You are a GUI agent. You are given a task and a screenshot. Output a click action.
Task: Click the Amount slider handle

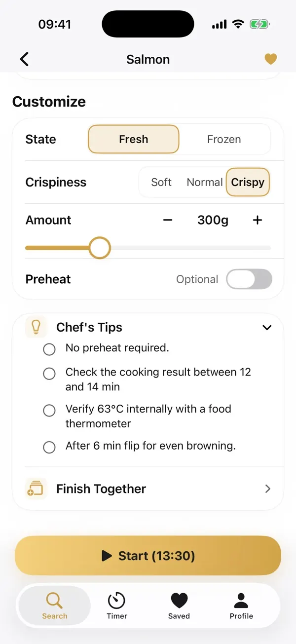pyautogui.click(x=100, y=248)
